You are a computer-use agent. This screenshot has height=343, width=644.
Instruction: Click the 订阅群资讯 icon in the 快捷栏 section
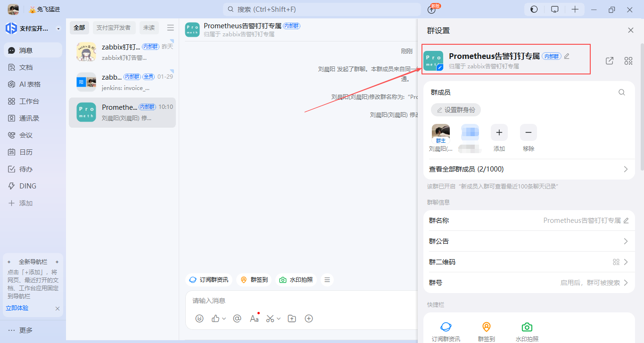tap(446, 327)
